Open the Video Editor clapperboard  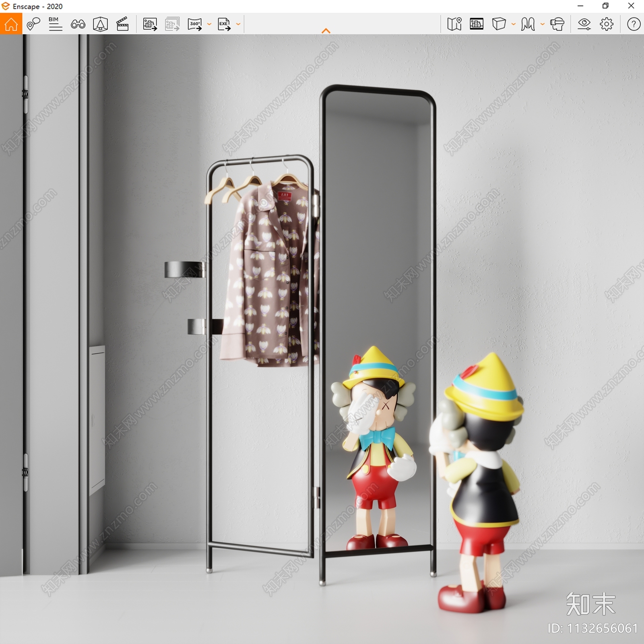(x=122, y=24)
